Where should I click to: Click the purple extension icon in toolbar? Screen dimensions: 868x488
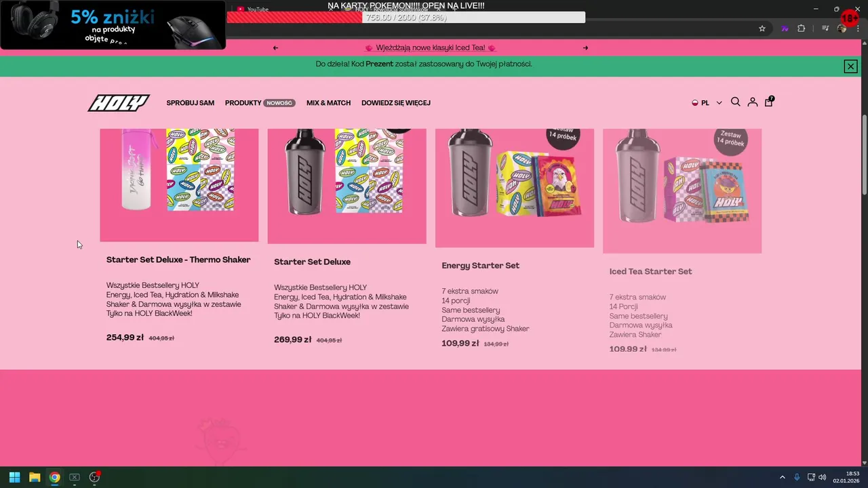[785, 28]
